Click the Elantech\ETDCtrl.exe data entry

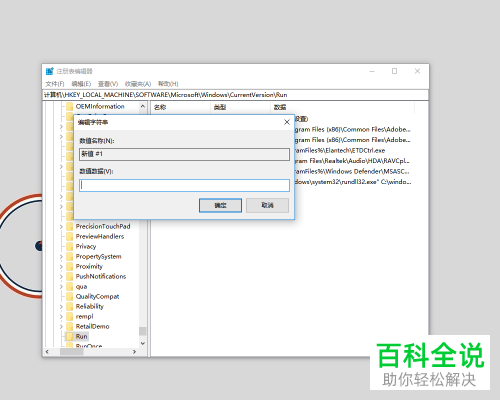click(x=340, y=150)
